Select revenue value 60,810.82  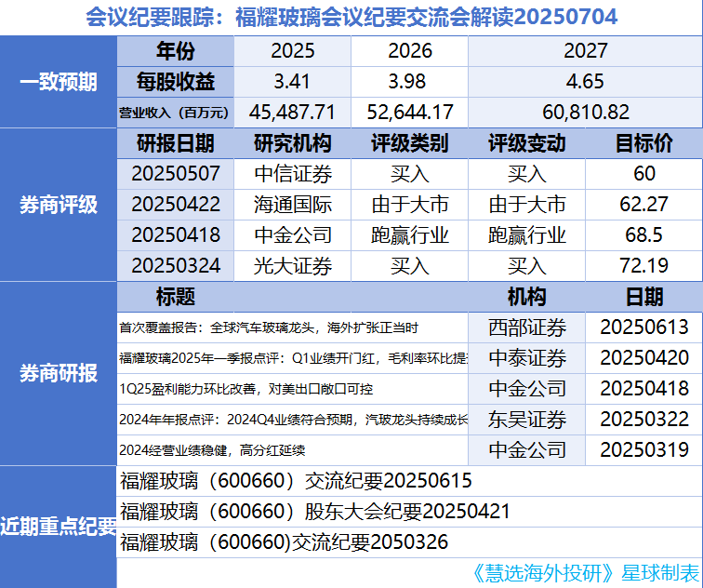click(x=586, y=113)
